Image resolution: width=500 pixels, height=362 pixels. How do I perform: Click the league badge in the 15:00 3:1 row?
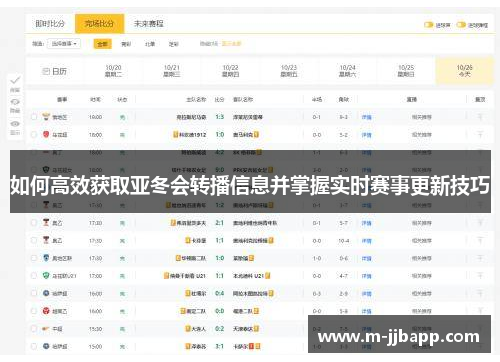tap(46, 346)
